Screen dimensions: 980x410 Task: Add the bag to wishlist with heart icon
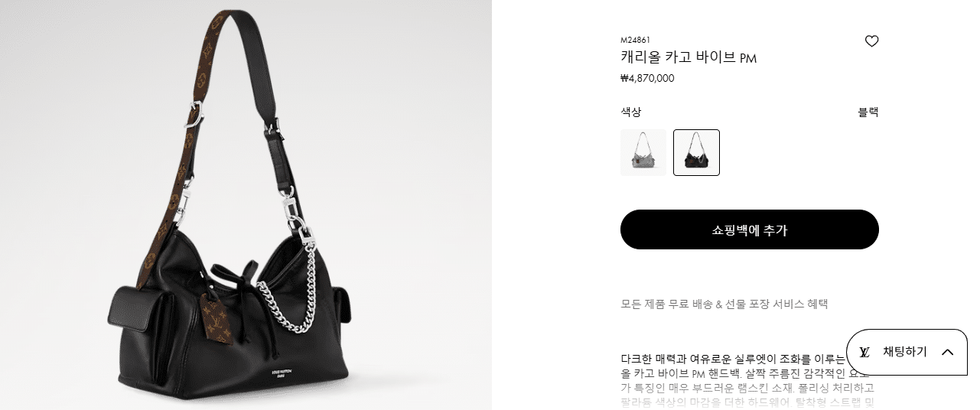871,41
